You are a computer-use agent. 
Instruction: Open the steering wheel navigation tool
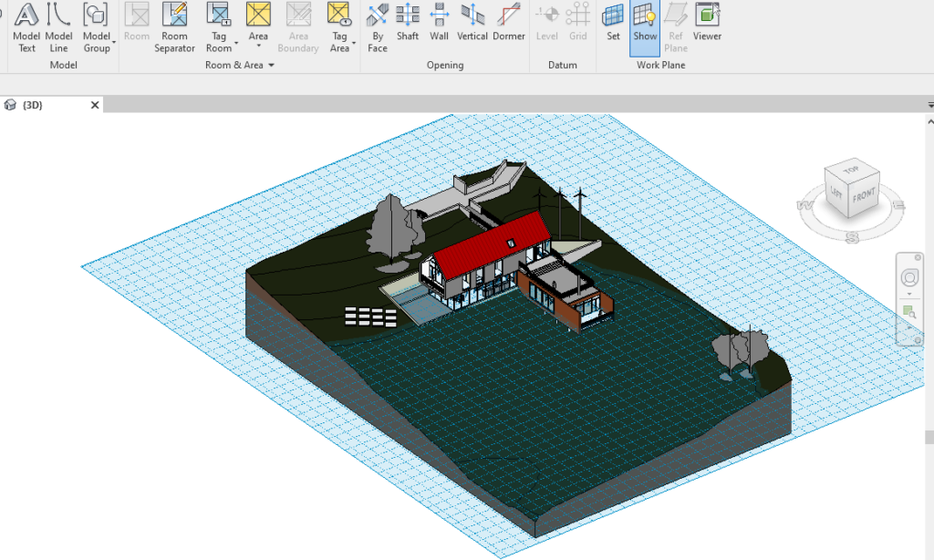coord(909,277)
